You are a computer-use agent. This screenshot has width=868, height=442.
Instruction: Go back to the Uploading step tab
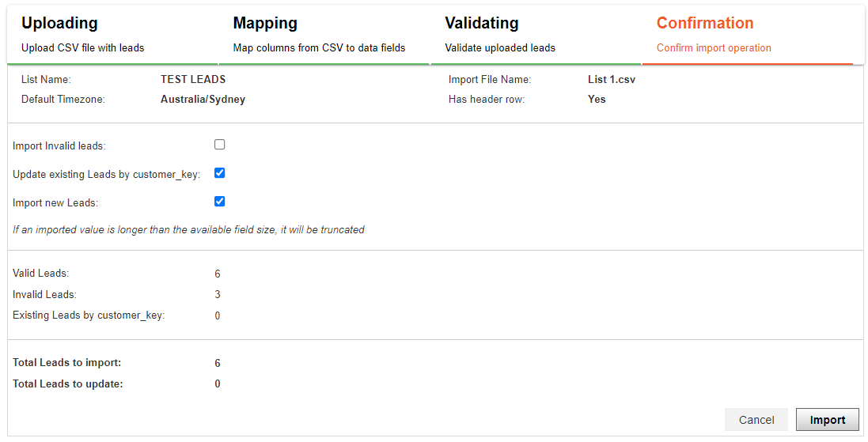(112, 34)
